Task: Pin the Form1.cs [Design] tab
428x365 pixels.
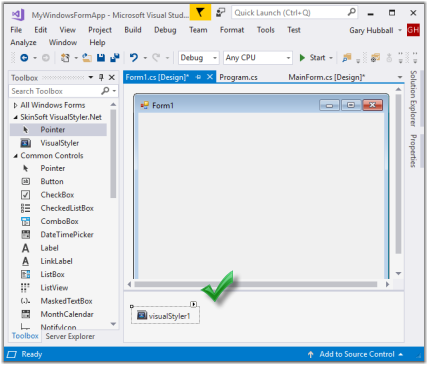Action: (198, 77)
